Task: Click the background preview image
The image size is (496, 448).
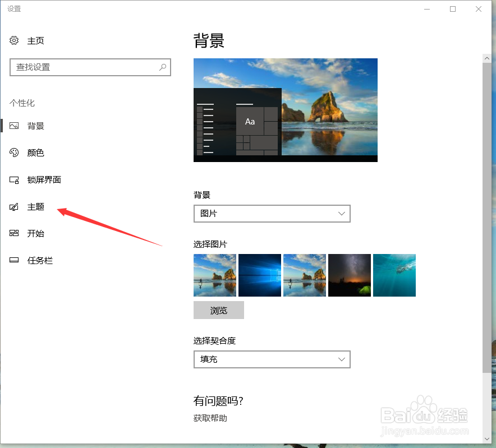Action: pos(286,110)
